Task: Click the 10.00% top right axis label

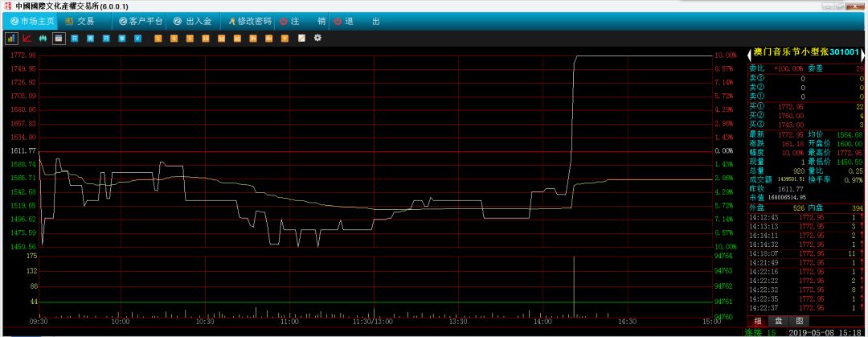Action: click(x=725, y=55)
